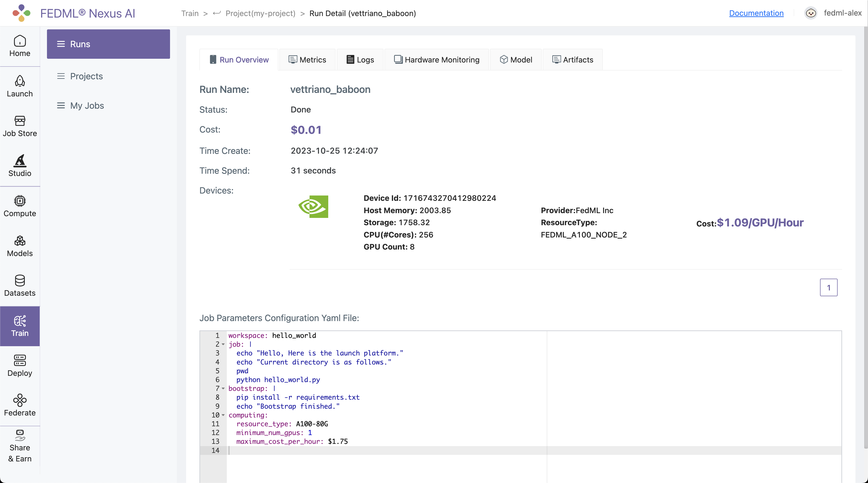This screenshot has width=868, height=483.
Task: Fold the bootstrap section at line 7
Action: click(x=223, y=388)
